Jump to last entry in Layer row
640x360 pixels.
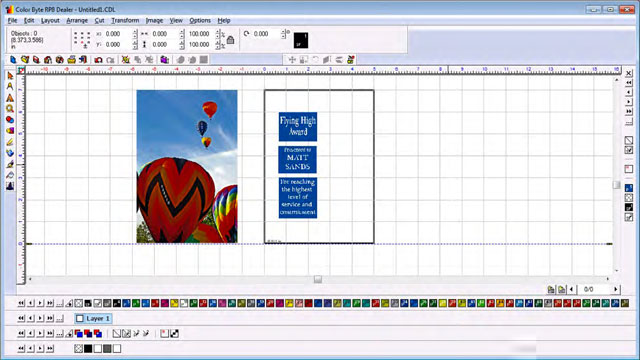50,318
